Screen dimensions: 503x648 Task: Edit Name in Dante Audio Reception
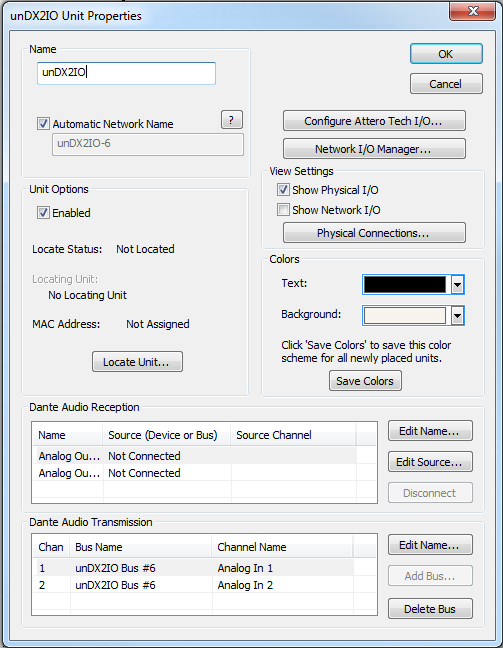tap(430, 431)
